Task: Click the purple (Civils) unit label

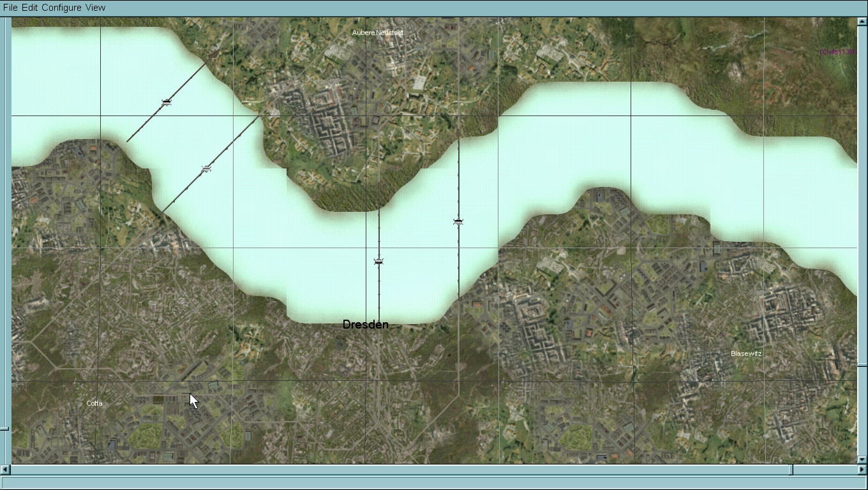Action: 838,52
